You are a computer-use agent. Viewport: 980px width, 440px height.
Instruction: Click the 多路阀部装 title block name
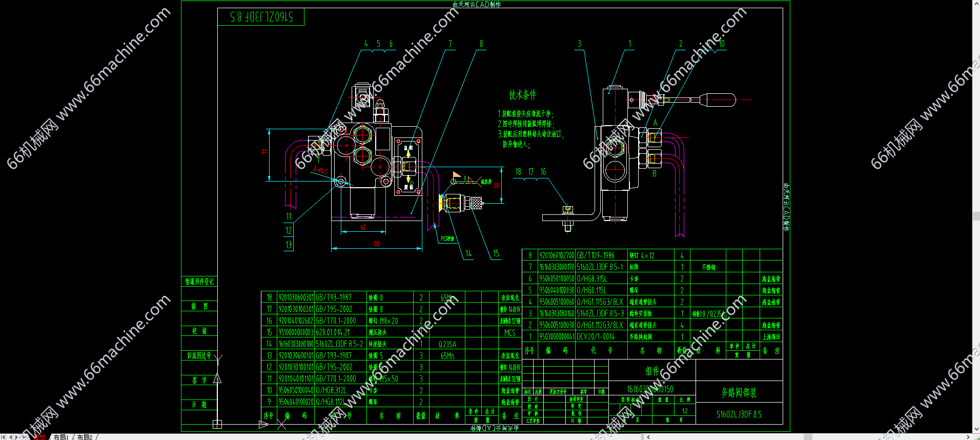[739, 393]
